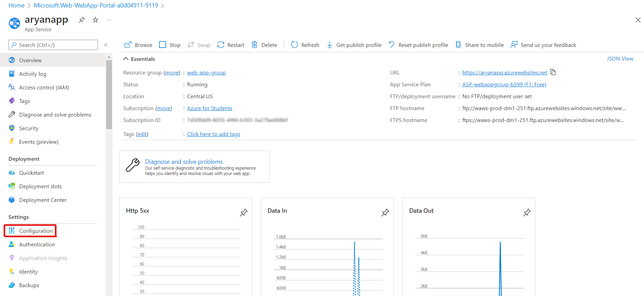
Task: Click Reset publish profile
Action: pos(418,45)
